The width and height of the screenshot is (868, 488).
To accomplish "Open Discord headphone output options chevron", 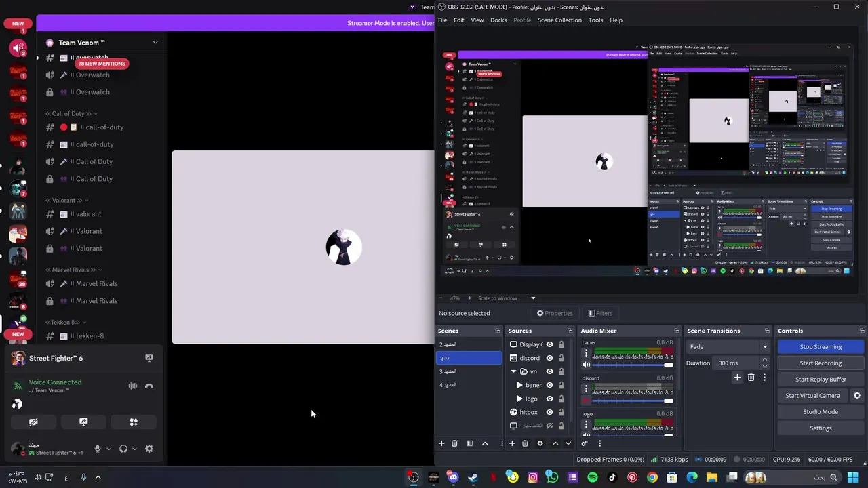I will (x=134, y=449).
